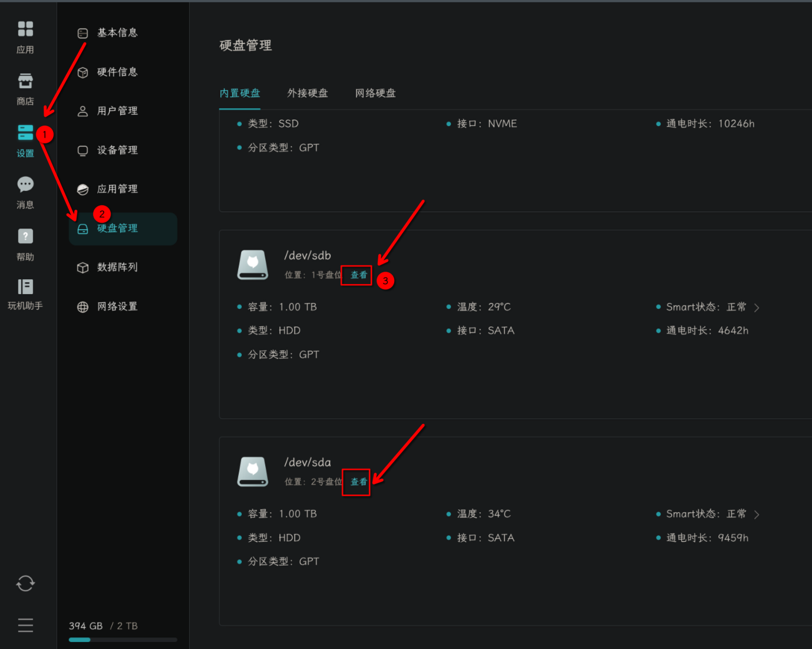Click 位置: 2号盘位 text
The height and width of the screenshot is (649, 812).
pyautogui.click(x=313, y=482)
